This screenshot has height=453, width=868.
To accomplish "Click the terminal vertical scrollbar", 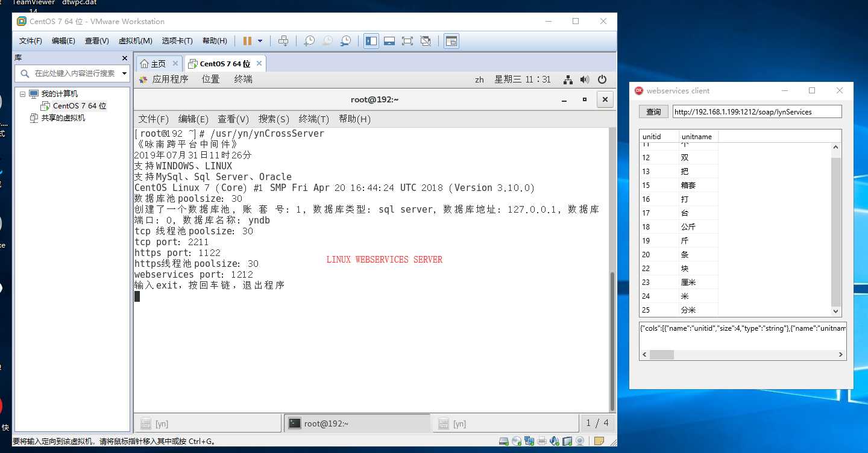I will coord(612,341).
